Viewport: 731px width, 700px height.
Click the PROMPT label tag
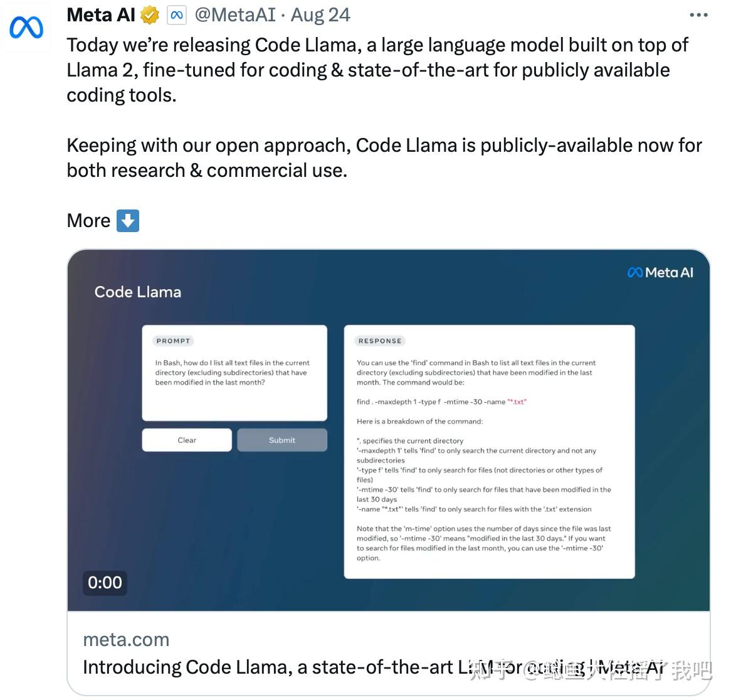[x=173, y=341]
